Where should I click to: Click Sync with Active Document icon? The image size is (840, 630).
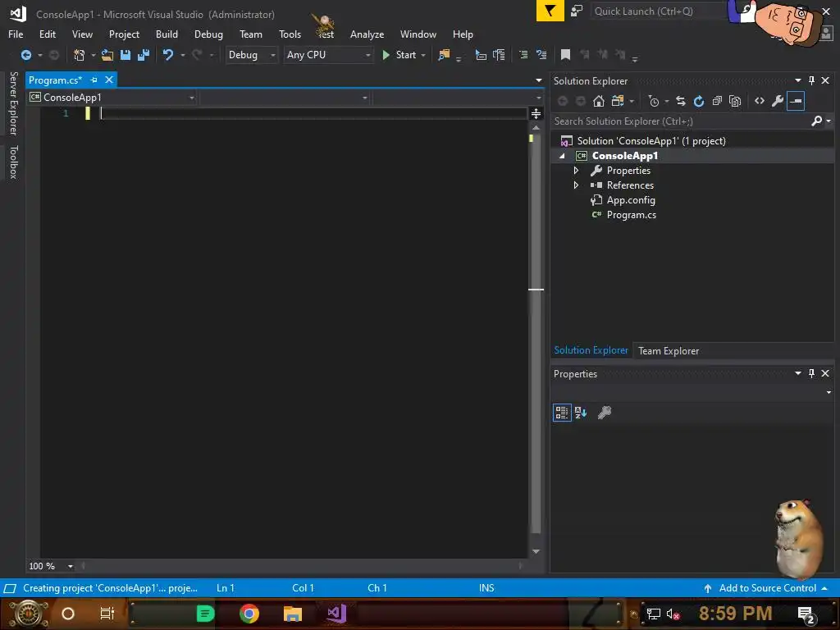point(680,101)
